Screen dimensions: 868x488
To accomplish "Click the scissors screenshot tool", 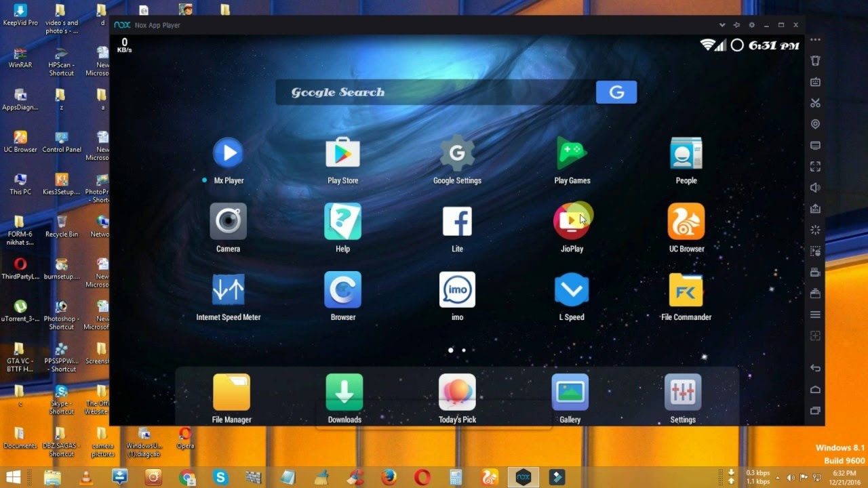I will point(816,103).
